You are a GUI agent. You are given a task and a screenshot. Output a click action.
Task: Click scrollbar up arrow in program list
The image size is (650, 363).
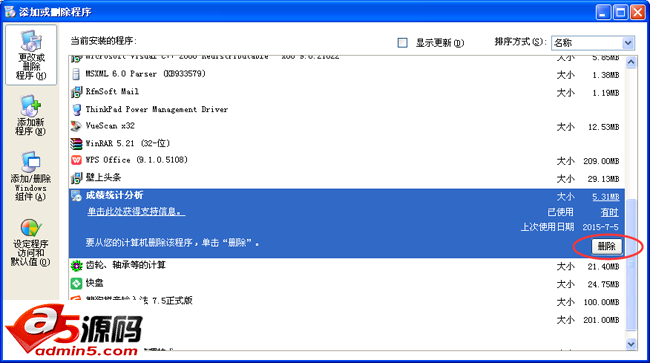click(631, 63)
